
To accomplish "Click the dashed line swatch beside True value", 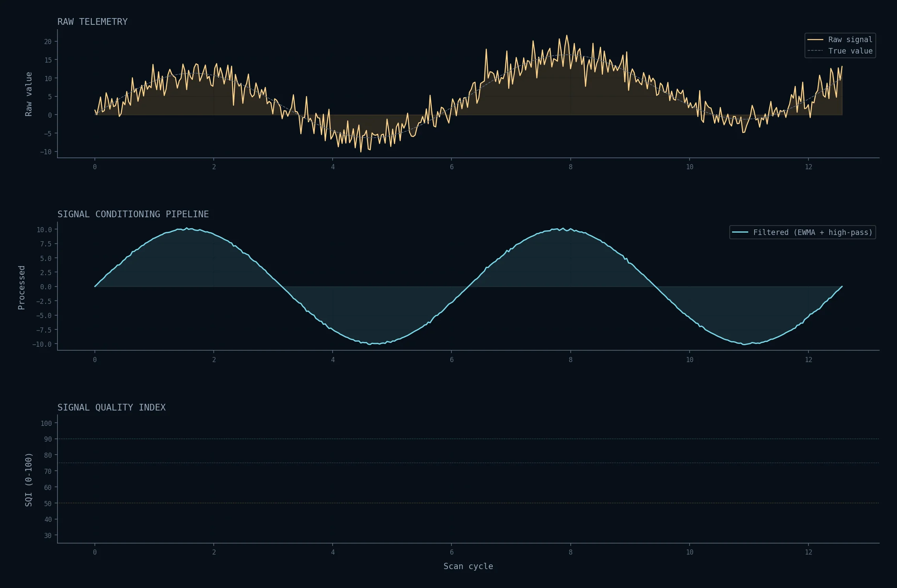I will point(815,51).
